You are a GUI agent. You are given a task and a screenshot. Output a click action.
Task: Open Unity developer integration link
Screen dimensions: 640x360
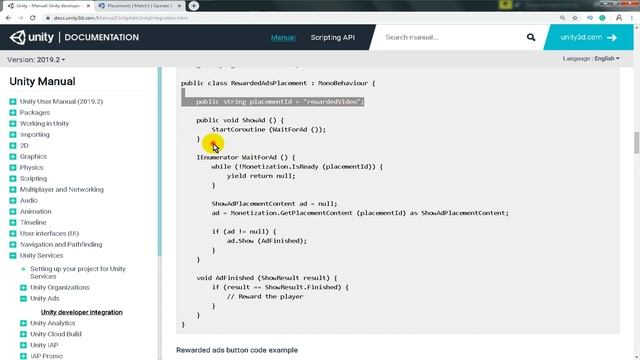82,312
